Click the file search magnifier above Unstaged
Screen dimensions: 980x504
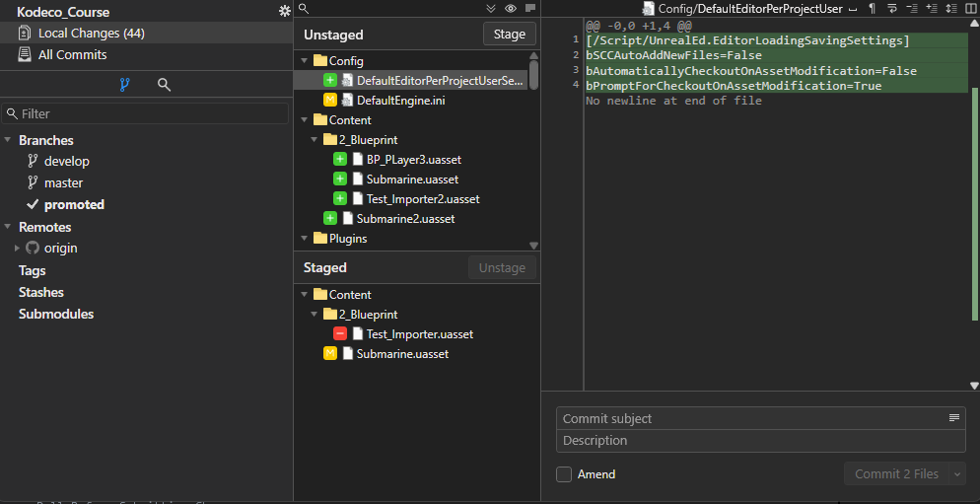coord(303,8)
